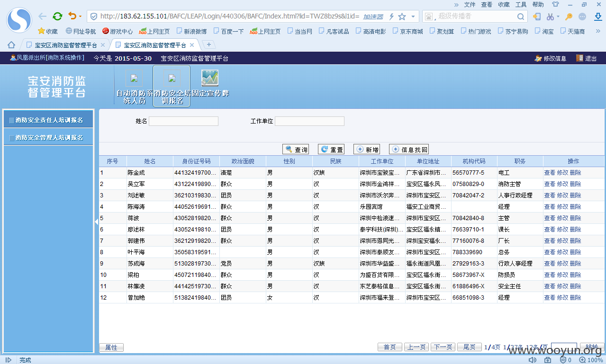Click 修改 for 吴立军 row

pyautogui.click(x=562, y=184)
